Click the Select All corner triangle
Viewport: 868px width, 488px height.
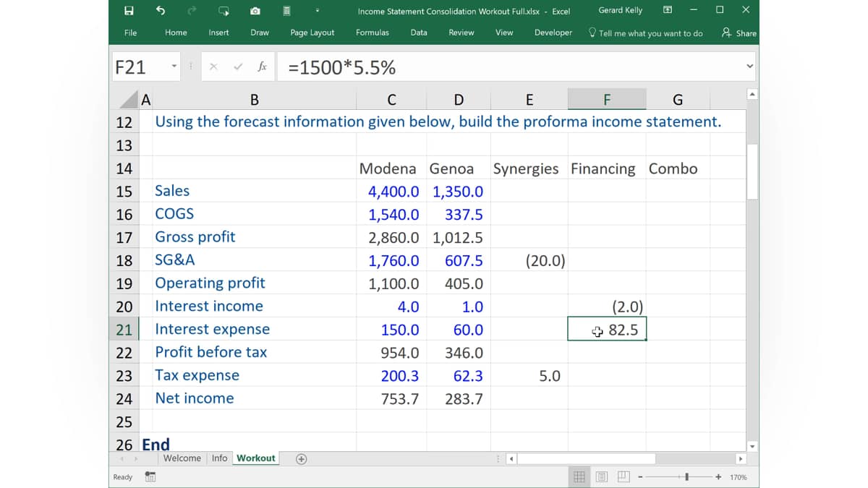point(128,100)
